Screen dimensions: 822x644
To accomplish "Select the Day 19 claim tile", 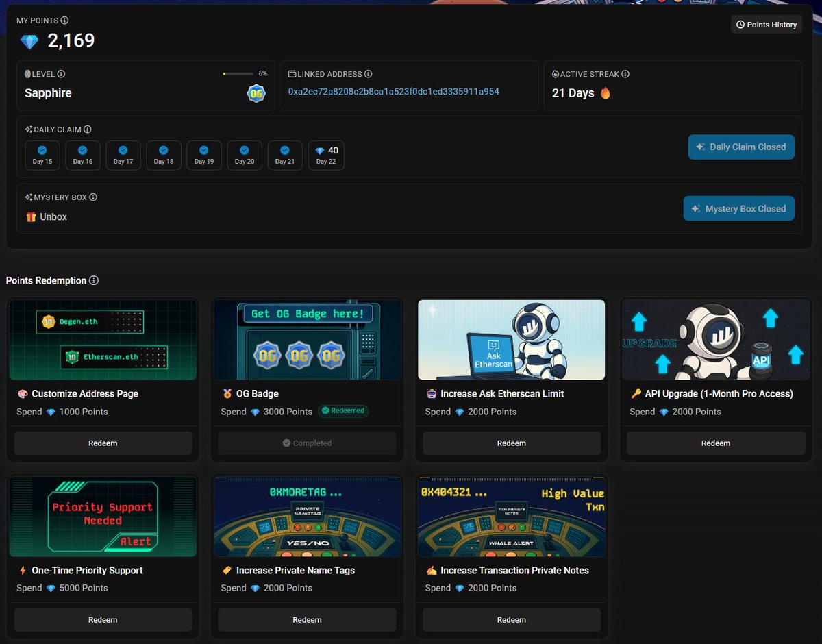I will pyautogui.click(x=204, y=155).
